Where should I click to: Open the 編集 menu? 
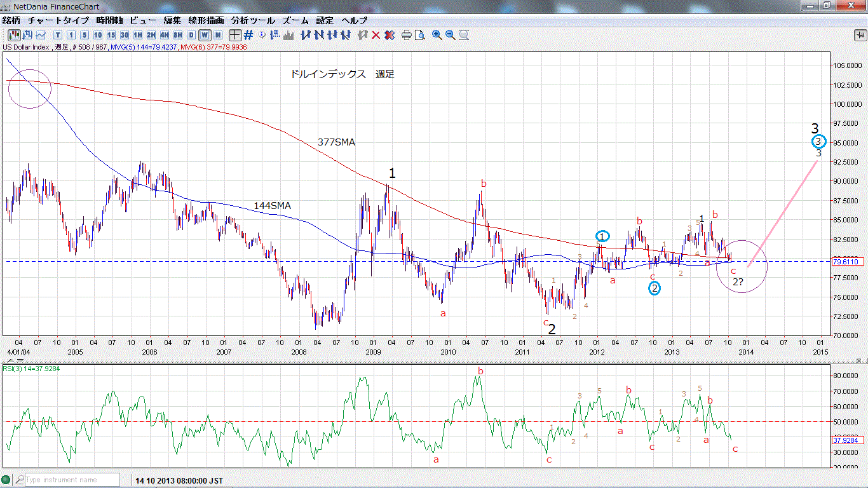tap(172, 20)
